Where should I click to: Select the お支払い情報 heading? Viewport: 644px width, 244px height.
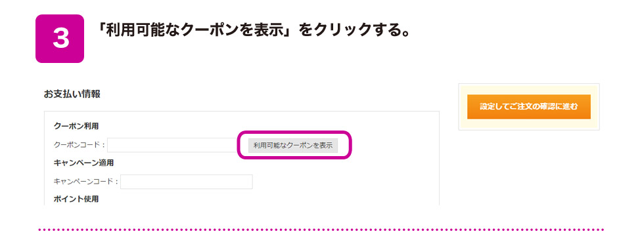[72, 94]
